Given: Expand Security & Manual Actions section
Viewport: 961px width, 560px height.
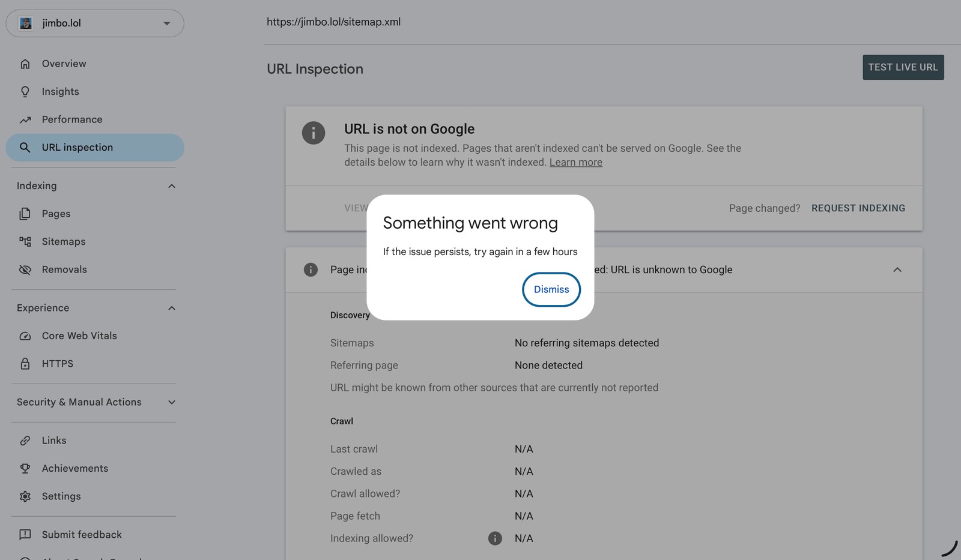Looking at the screenshot, I should (172, 402).
